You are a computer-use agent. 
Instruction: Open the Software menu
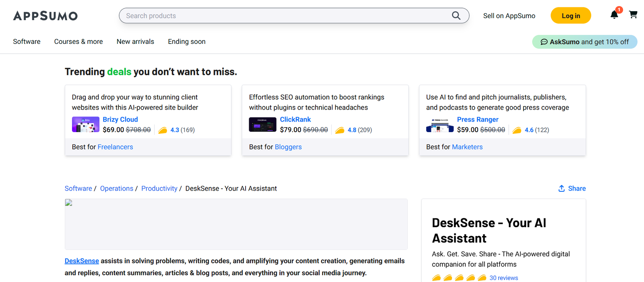(x=27, y=41)
